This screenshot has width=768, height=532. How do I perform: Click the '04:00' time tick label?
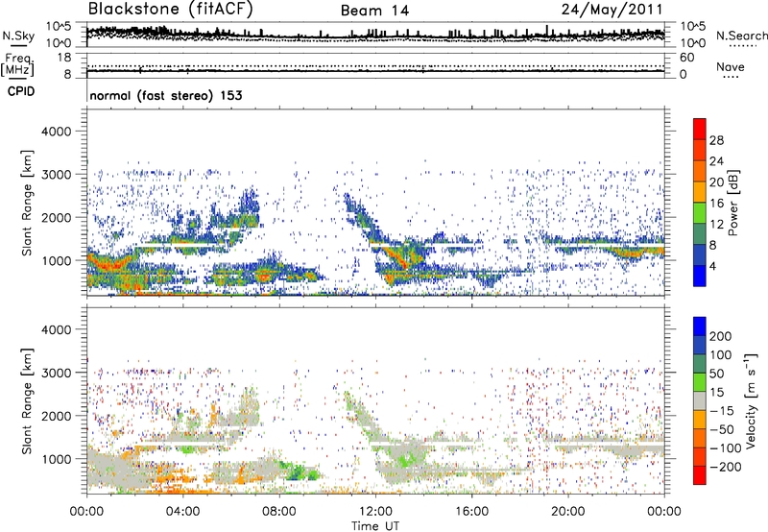[182, 512]
